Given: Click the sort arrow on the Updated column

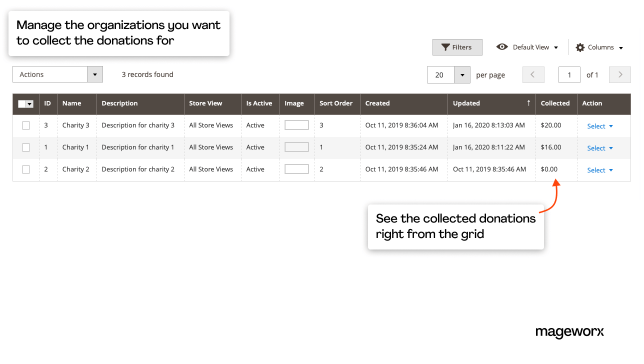Looking at the screenshot, I should pyautogui.click(x=528, y=103).
